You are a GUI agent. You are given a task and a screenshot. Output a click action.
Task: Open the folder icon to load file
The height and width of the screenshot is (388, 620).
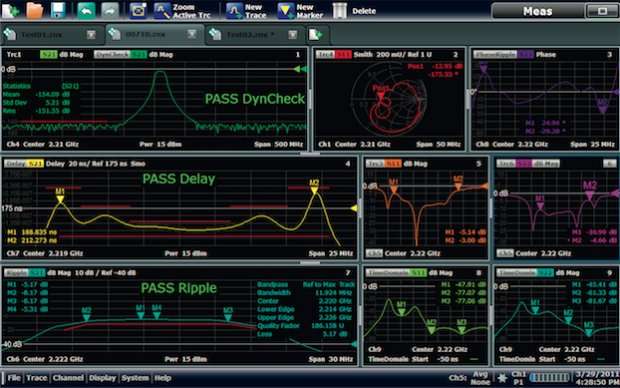(x=35, y=10)
